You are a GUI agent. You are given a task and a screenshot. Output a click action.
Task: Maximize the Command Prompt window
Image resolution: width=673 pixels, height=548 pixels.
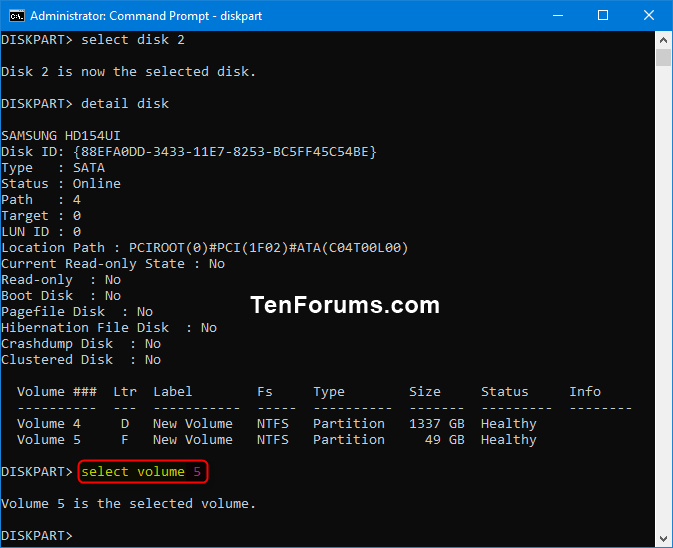(x=603, y=15)
